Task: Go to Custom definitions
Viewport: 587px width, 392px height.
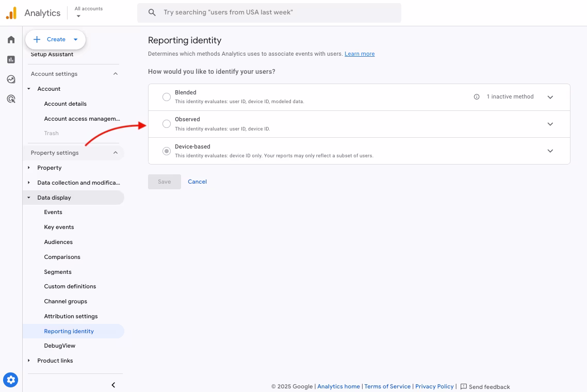Action: 70,286
